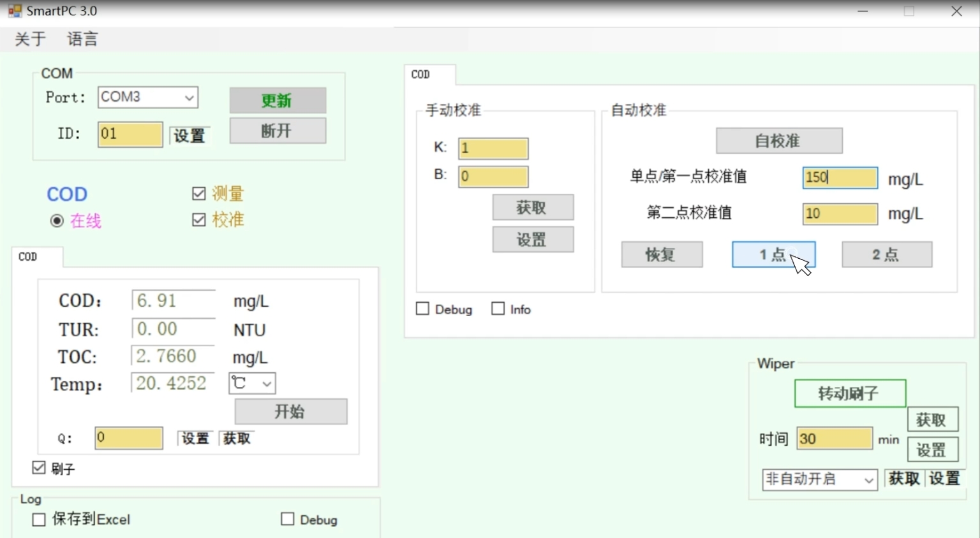Screen dimensions: 980x538
Task: Open the temperature unit dropdown
Action: coord(267,383)
